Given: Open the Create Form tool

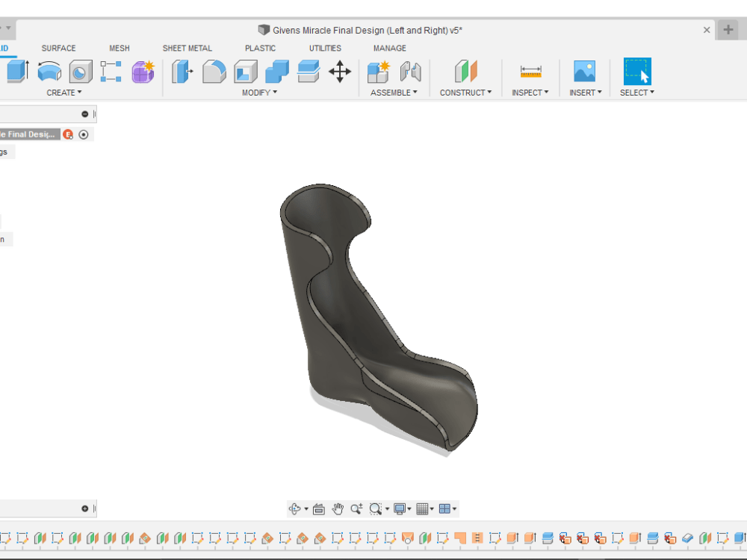Looking at the screenshot, I should coord(143,72).
